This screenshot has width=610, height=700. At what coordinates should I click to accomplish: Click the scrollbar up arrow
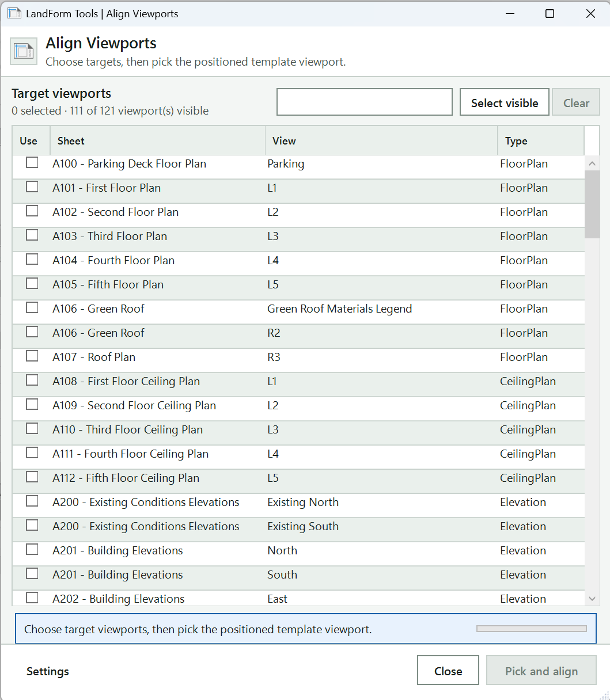tap(592, 163)
